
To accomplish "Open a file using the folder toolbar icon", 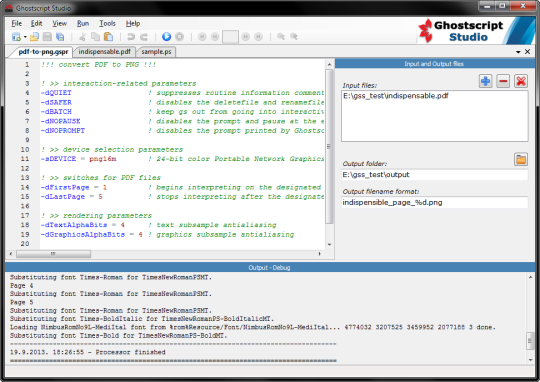I will (x=34, y=37).
